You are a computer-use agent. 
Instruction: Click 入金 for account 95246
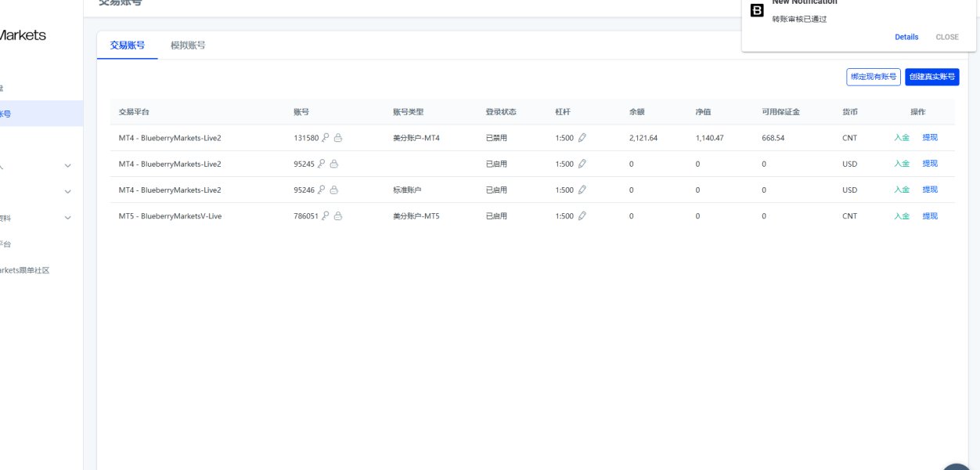(x=902, y=190)
